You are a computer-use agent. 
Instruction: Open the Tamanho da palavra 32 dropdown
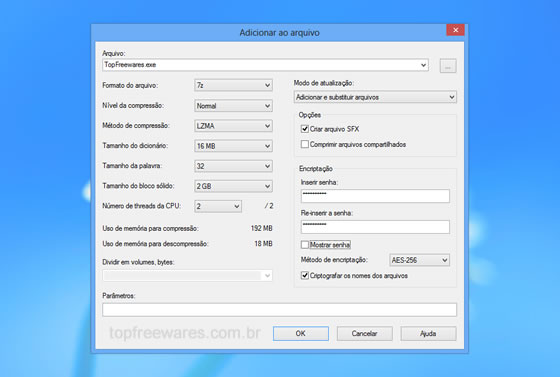click(233, 166)
